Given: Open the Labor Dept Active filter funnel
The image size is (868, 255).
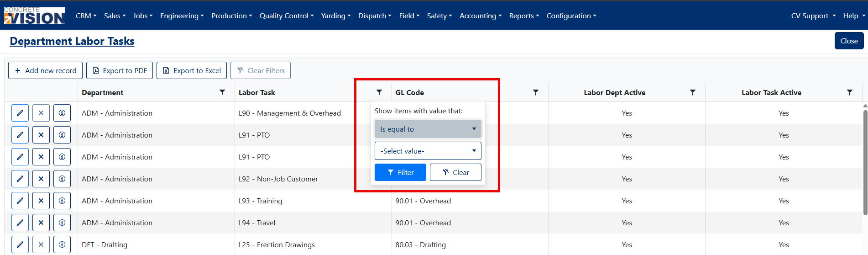Looking at the screenshot, I should [x=693, y=92].
